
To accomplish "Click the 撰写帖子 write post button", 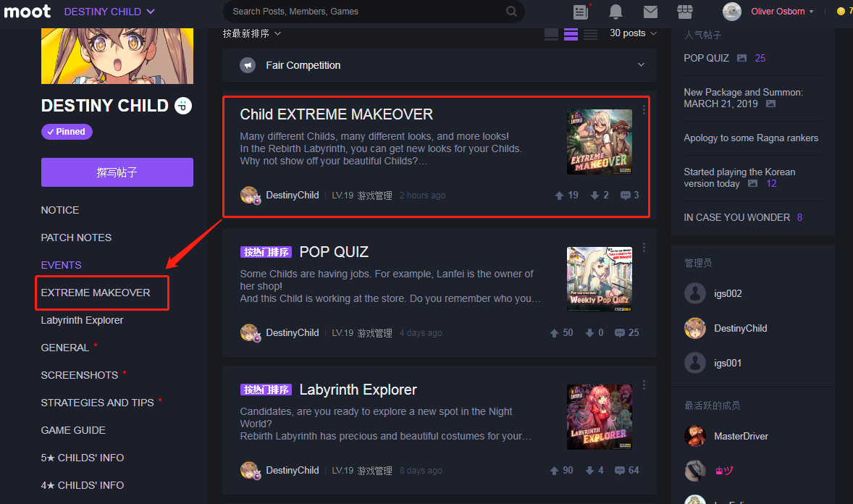I will click(x=117, y=172).
